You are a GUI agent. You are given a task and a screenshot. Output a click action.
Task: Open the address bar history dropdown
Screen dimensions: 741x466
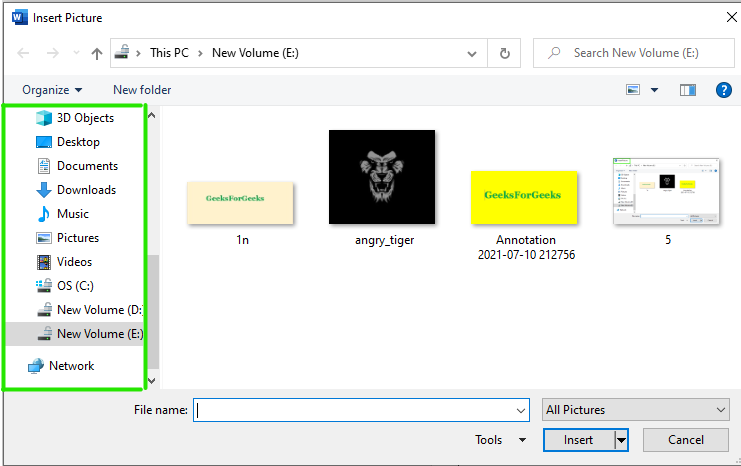(472, 53)
